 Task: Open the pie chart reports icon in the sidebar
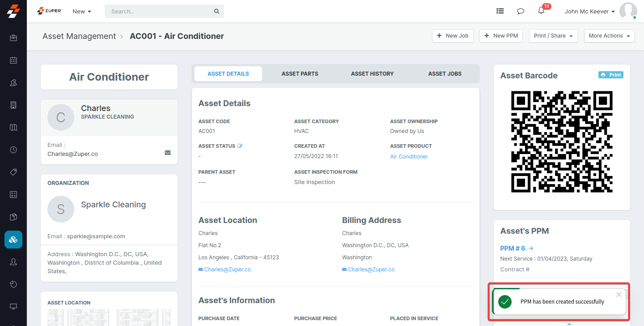tap(13, 284)
